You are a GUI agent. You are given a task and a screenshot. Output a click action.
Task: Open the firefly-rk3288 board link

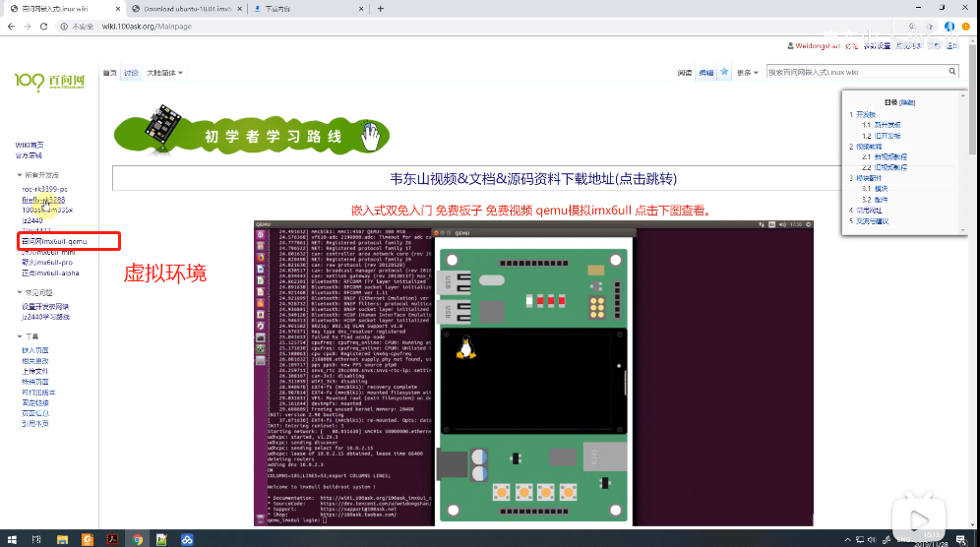point(43,200)
